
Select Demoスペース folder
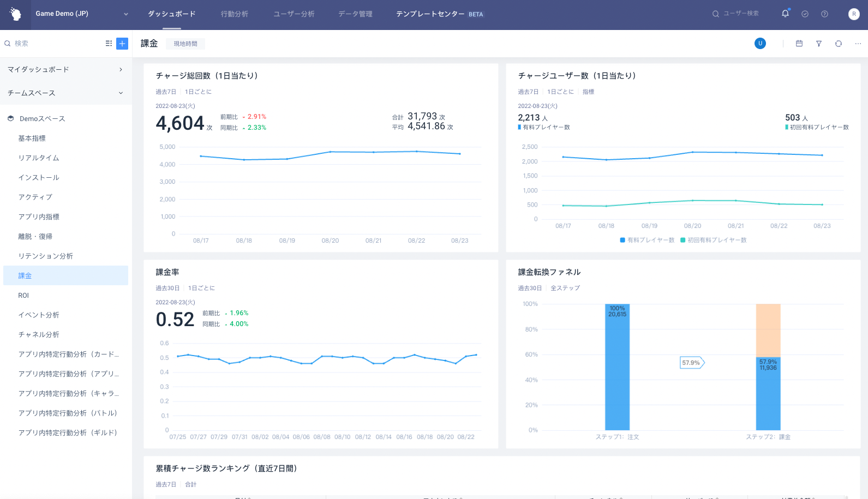point(42,119)
